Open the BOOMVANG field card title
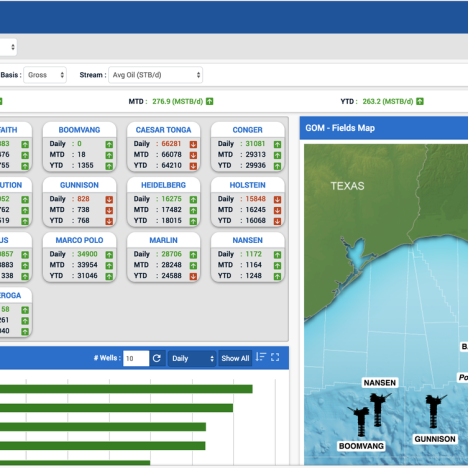Screen dimensions: 468x468 79,130
